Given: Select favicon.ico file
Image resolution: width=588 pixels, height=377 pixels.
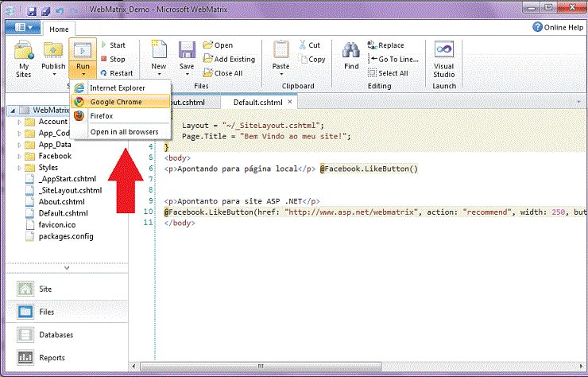Looking at the screenshot, I should point(50,225).
